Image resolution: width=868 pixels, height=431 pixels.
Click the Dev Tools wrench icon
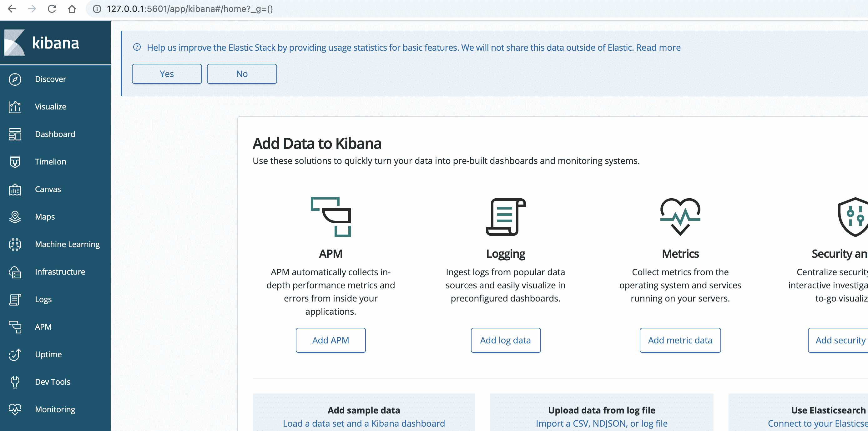click(15, 382)
